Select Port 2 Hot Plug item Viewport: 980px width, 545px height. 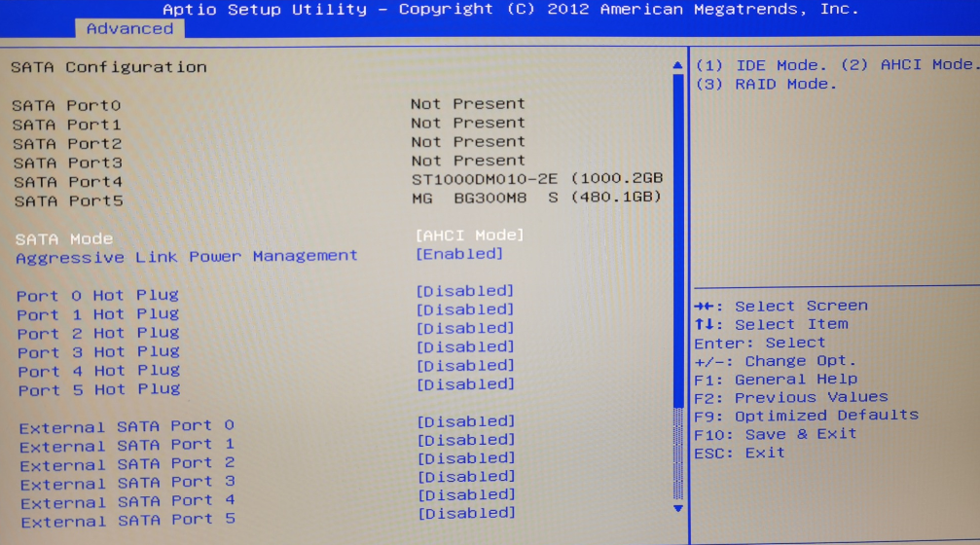98,333
